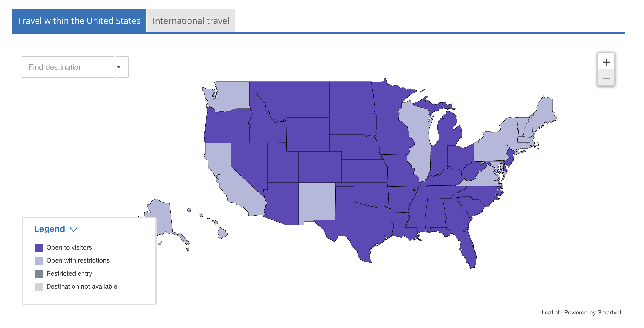Click the Open with restrictions swatch
Viewport: 644px width, 328px height.
[x=39, y=261]
